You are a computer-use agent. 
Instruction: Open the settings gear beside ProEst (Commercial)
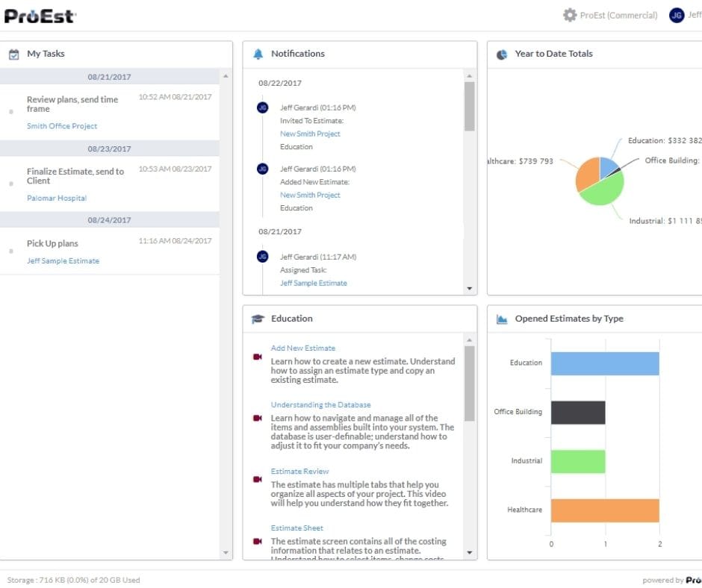click(x=569, y=15)
